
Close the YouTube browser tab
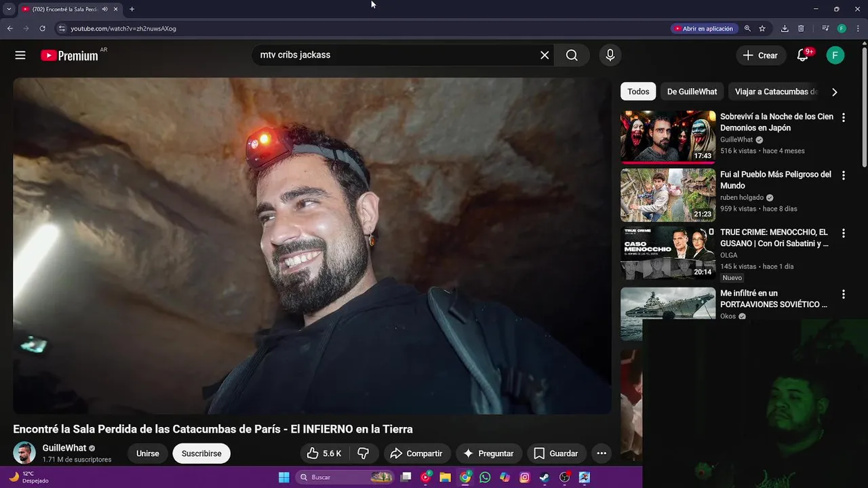click(x=116, y=9)
